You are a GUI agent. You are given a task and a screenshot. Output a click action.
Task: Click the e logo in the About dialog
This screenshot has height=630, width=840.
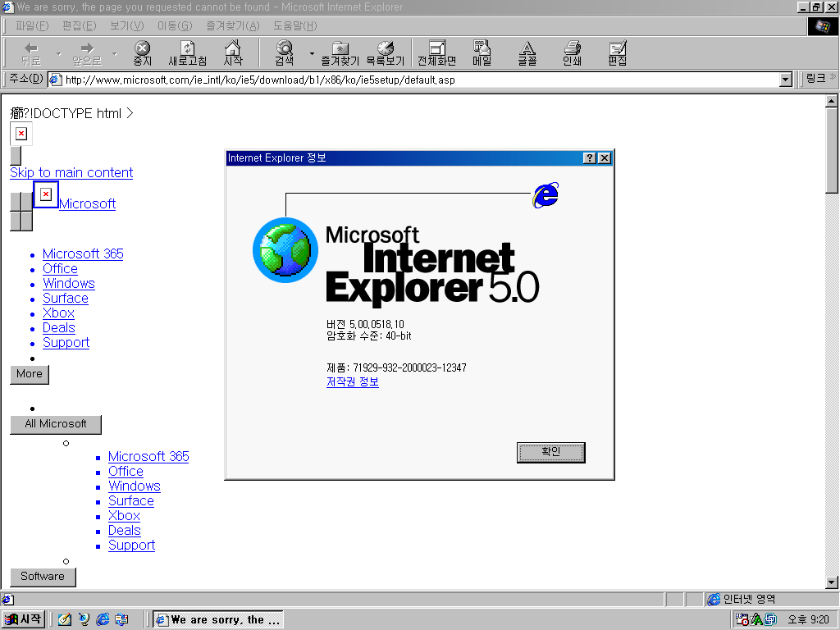546,195
